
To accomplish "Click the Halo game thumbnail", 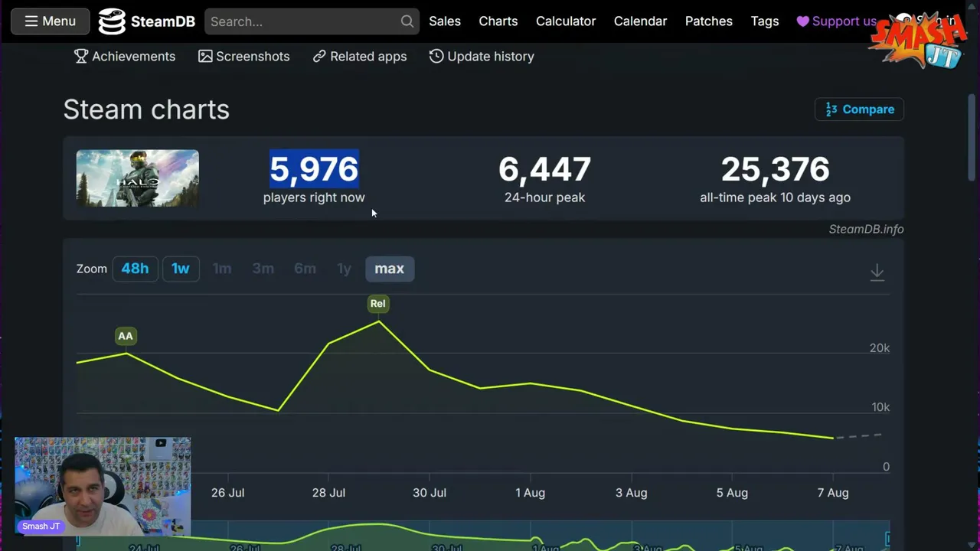I will click(x=138, y=178).
